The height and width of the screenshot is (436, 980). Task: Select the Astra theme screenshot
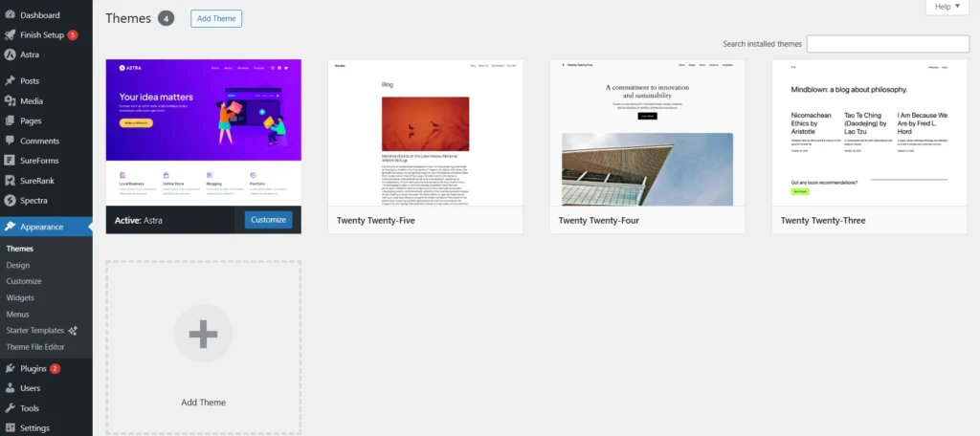[204, 132]
